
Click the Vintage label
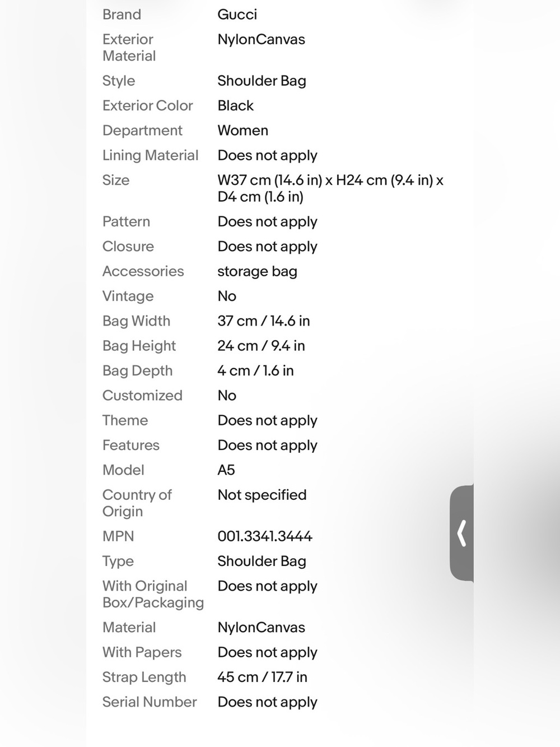tap(128, 296)
